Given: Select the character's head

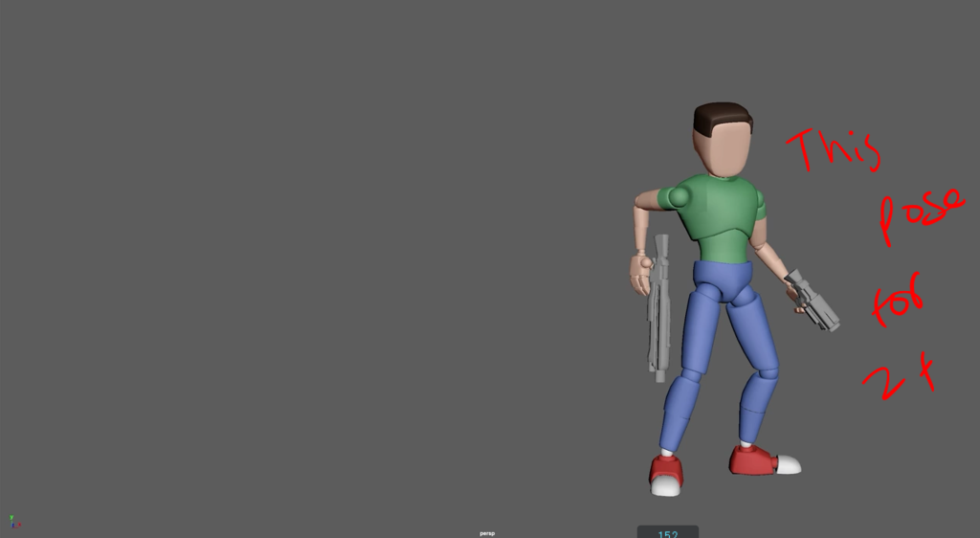Looking at the screenshot, I should click(723, 140).
